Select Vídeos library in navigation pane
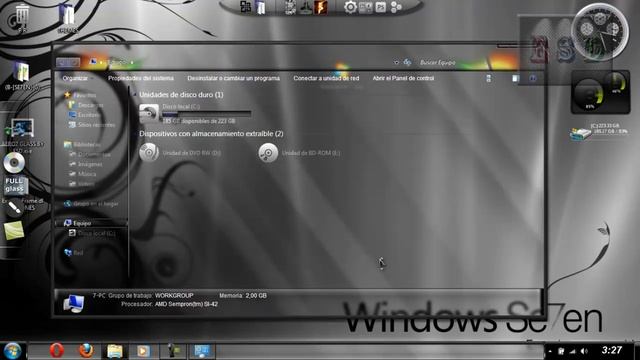The height and width of the screenshot is (360, 640). 82,184
